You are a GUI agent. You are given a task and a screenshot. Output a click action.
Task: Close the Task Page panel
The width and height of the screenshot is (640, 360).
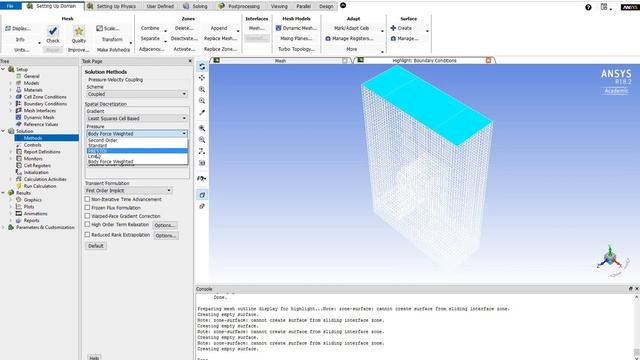click(190, 61)
